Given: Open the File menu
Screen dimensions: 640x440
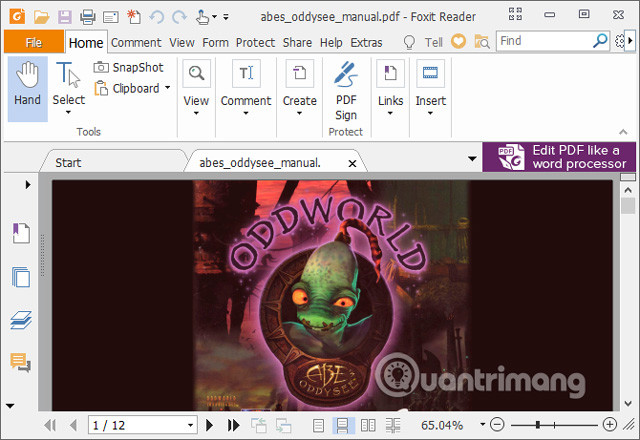Looking at the screenshot, I should tap(34, 42).
